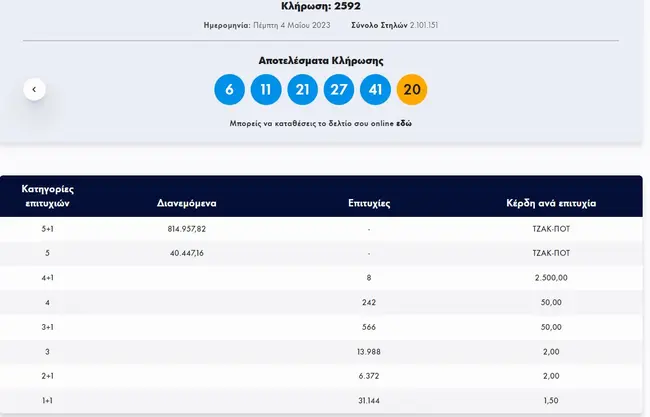
Task: Go to the previous draw using the left arrow
Action: click(x=34, y=89)
